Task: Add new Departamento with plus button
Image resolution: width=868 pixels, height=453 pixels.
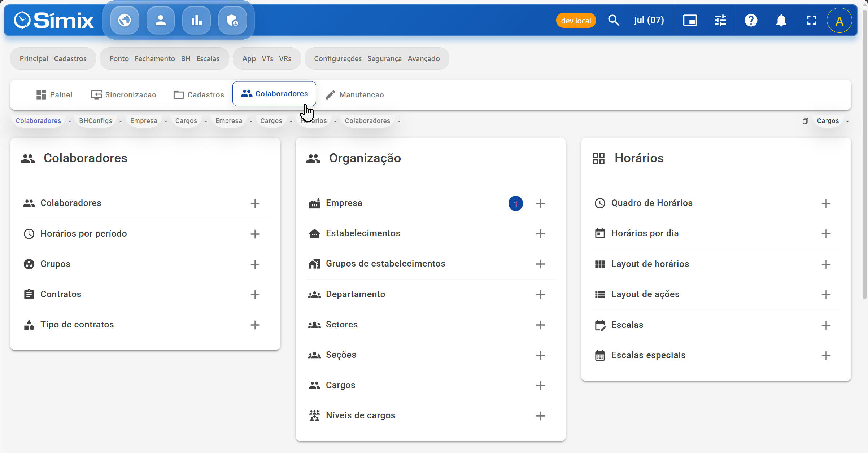Action: tap(540, 294)
